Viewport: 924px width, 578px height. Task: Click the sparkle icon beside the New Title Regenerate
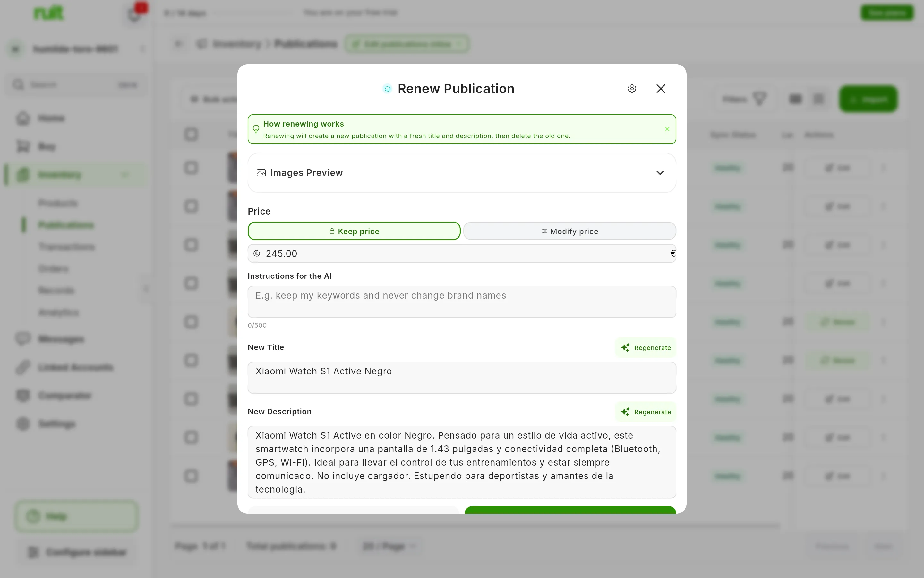click(625, 347)
